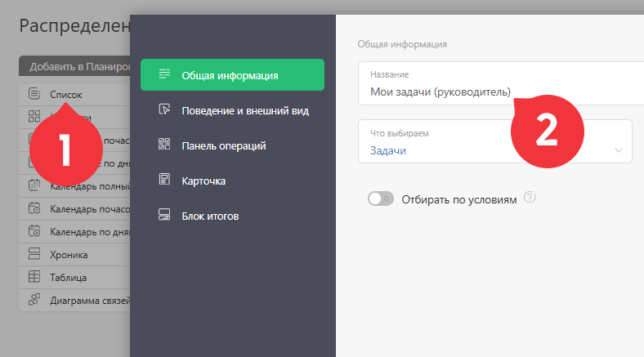Click the tiles icon below Список

34,116
